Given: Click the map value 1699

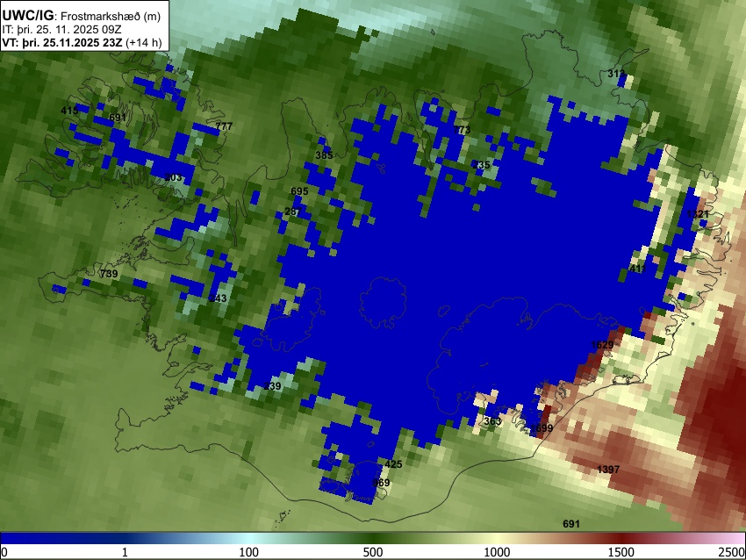Looking at the screenshot, I should pyautogui.click(x=542, y=427).
